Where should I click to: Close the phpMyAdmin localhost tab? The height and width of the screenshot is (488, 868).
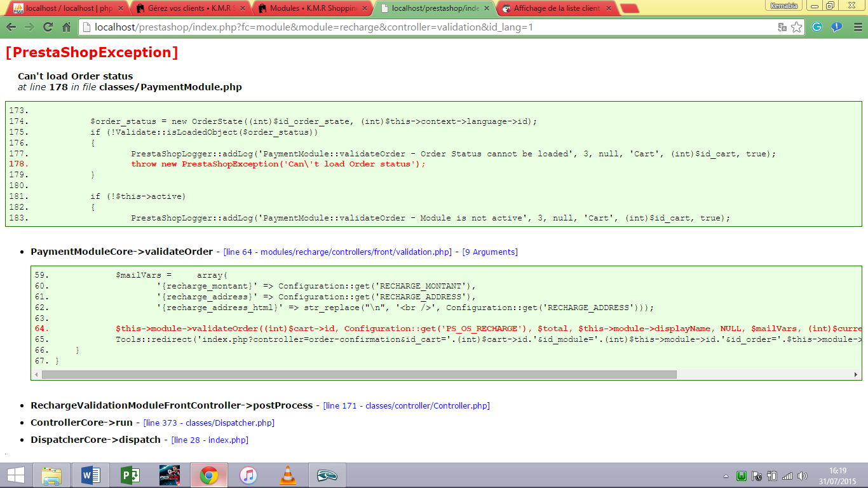tap(120, 8)
